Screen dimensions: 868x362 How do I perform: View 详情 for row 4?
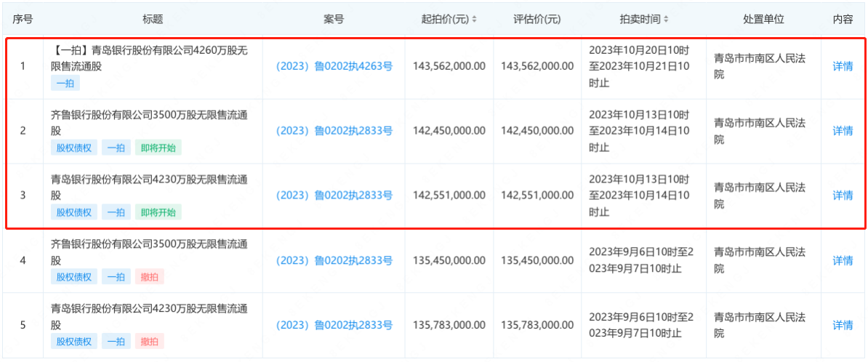point(843,260)
